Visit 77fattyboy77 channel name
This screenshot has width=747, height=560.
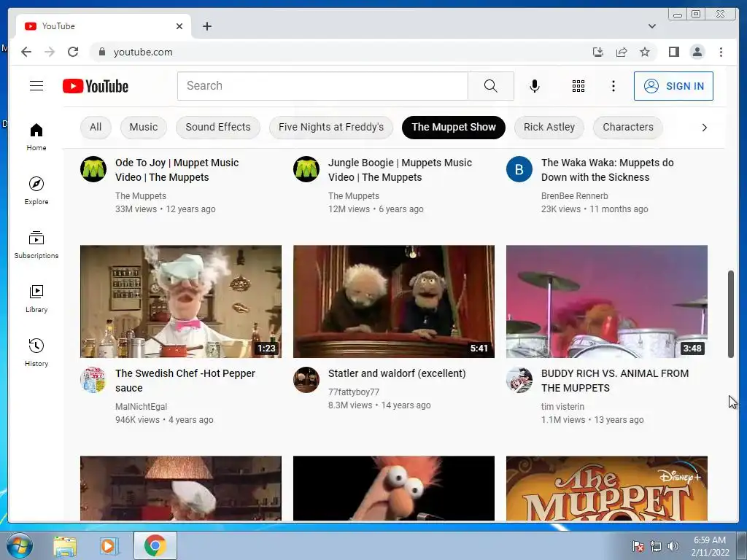[354, 392]
